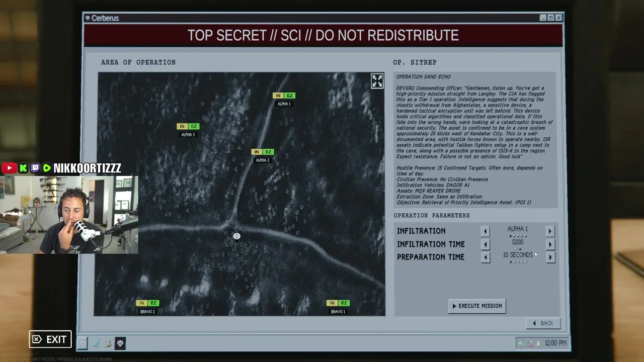Close the Cerberus window

click(x=559, y=18)
